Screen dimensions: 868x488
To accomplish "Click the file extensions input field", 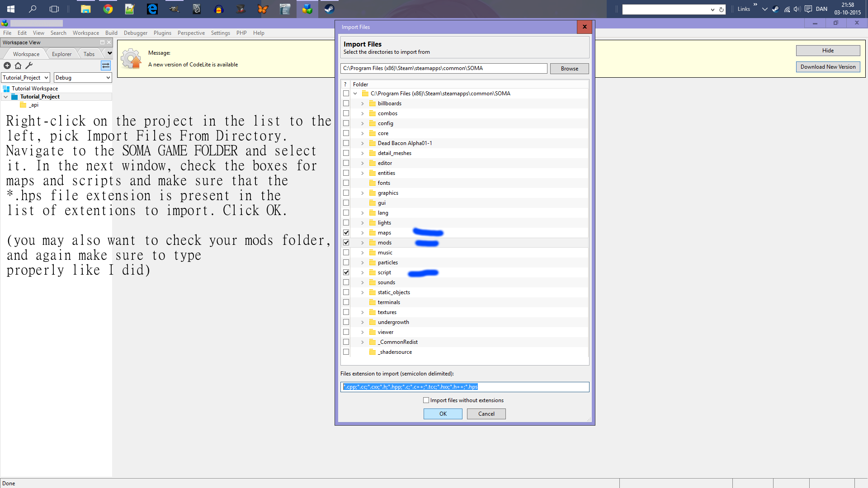I will click(464, 387).
